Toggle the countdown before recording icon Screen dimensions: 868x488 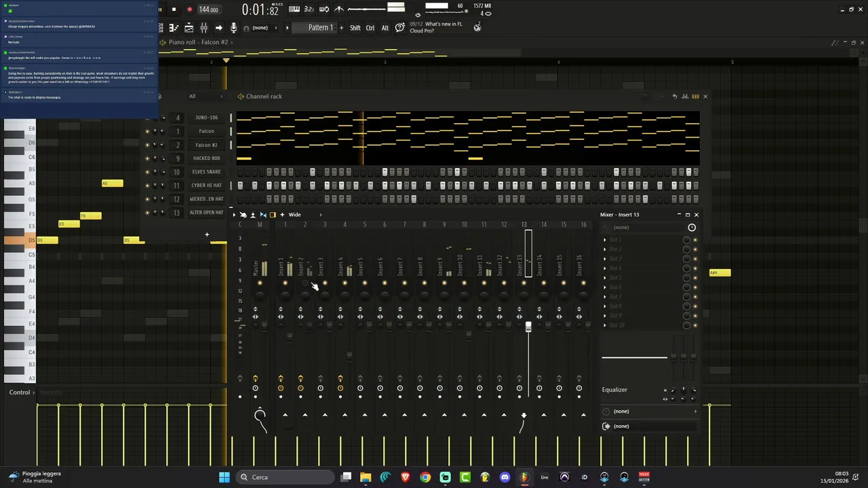pyautogui.click(x=309, y=9)
